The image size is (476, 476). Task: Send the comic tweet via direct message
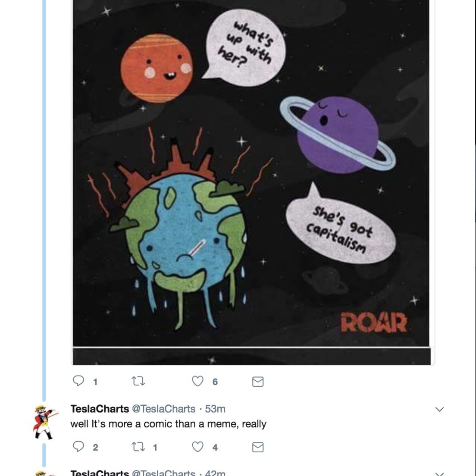click(x=258, y=381)
